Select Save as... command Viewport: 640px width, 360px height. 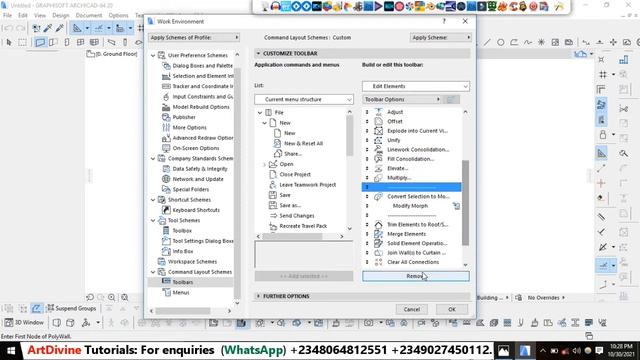(x=285, y=205)
